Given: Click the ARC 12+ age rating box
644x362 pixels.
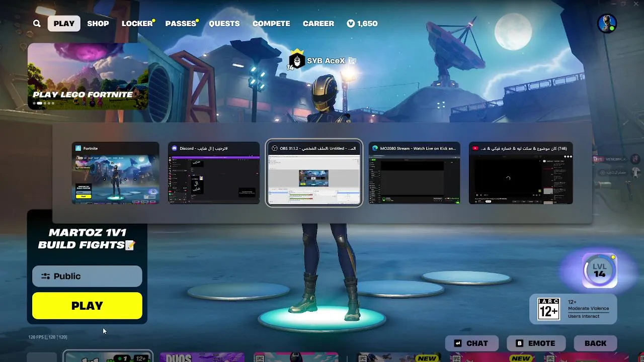Looking at the screenshot, I should pos(573,309).
